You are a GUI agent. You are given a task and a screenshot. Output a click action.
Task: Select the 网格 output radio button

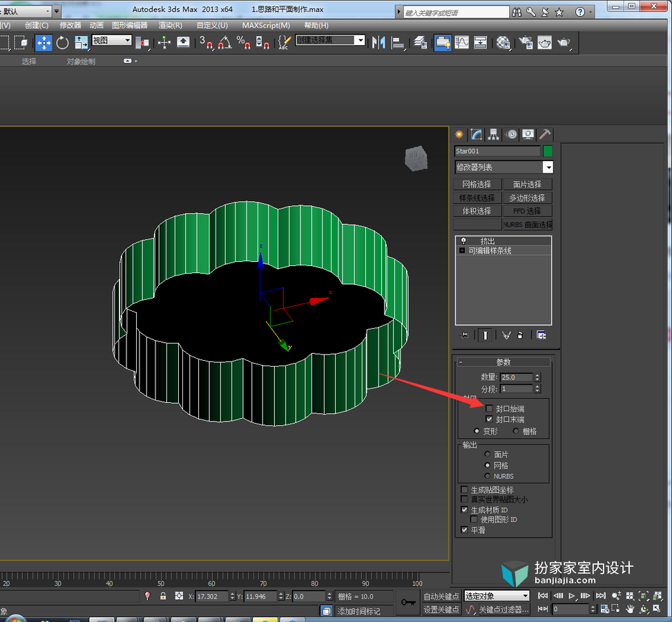coord(488,465)
